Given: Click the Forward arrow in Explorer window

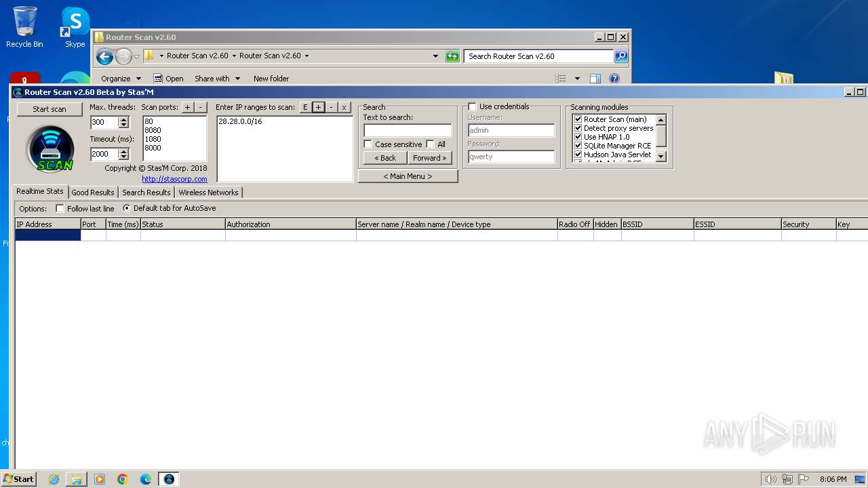Looking at the screenshot, I should click(123, 56).
